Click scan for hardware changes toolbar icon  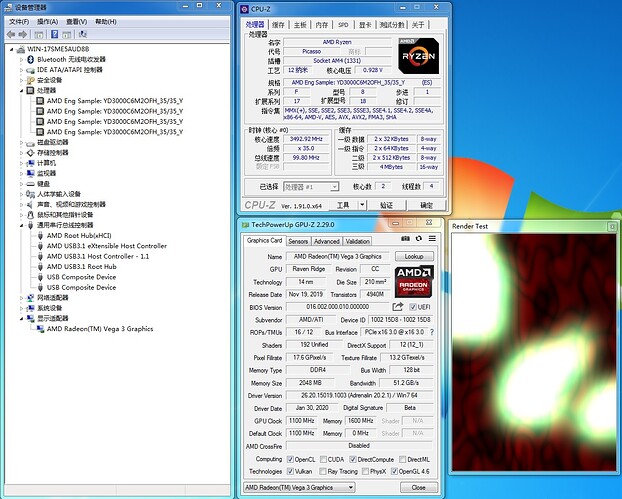83,35
